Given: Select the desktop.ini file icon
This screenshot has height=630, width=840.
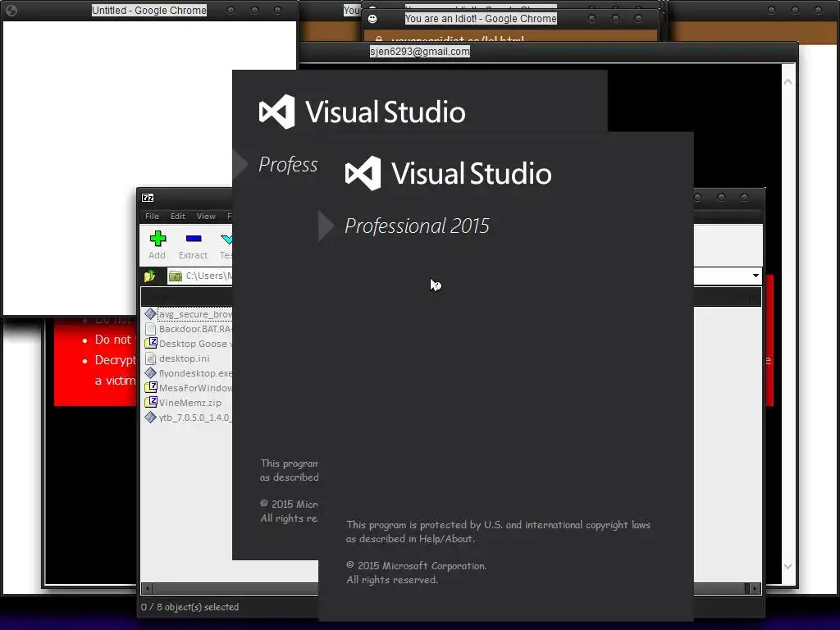Looking at the screenshot, I should (x=151, y=358).
